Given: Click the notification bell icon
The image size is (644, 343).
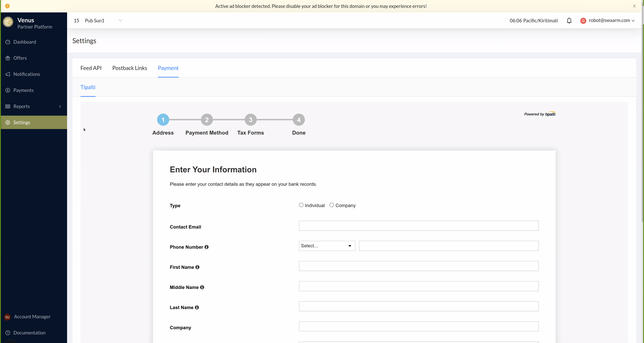Looking at the screenshot, I should tap(569, 21).
